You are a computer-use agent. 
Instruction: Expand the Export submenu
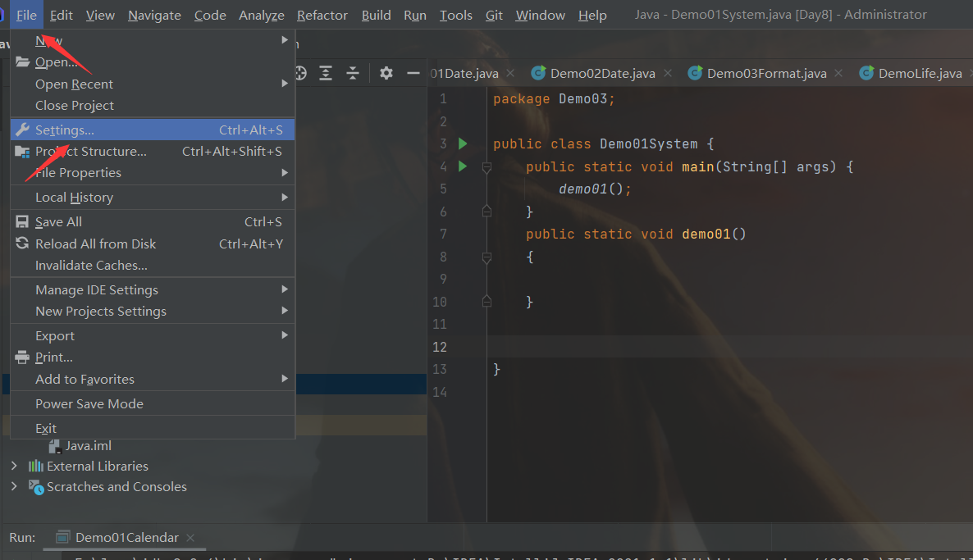(285, 335)
